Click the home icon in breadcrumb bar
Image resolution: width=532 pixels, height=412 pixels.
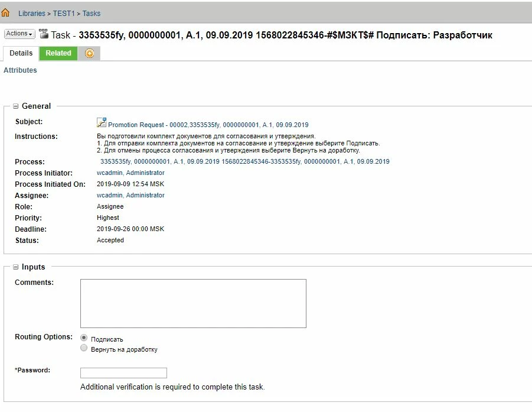click(x=5, y=13)
